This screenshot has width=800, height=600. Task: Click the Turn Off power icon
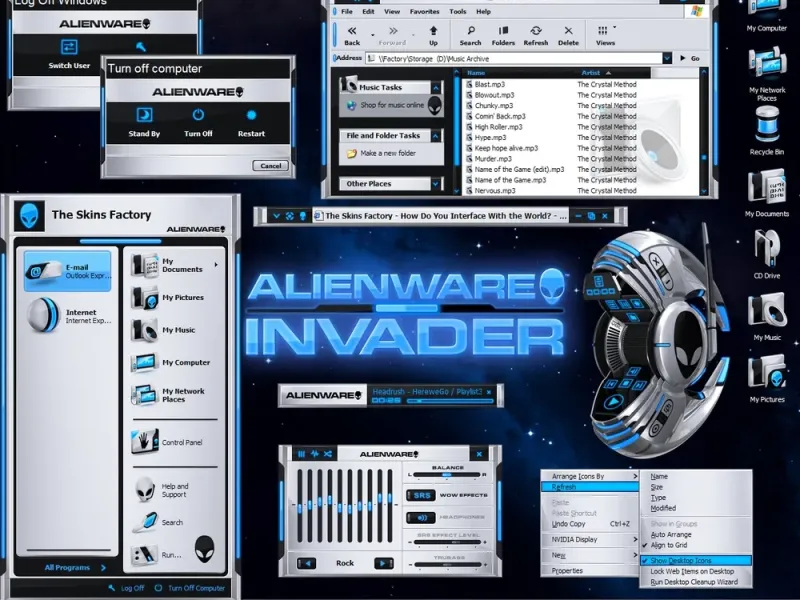(198, 115)
